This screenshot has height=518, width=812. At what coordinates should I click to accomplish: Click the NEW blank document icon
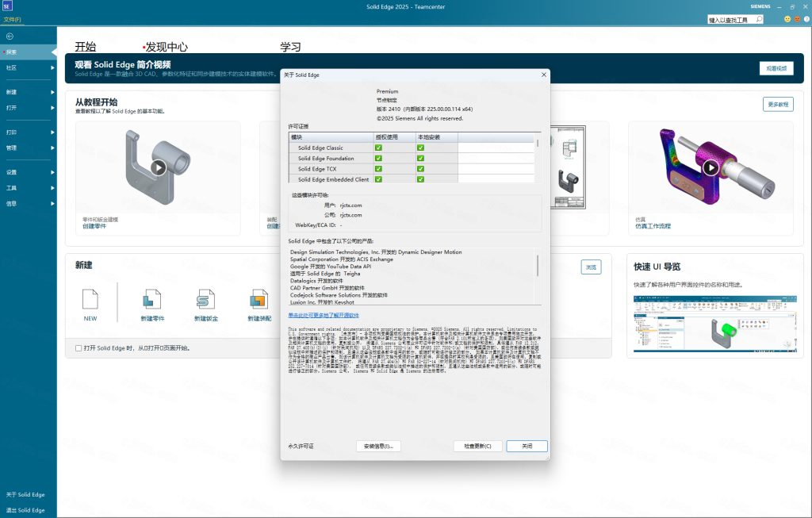coord(90,300)
